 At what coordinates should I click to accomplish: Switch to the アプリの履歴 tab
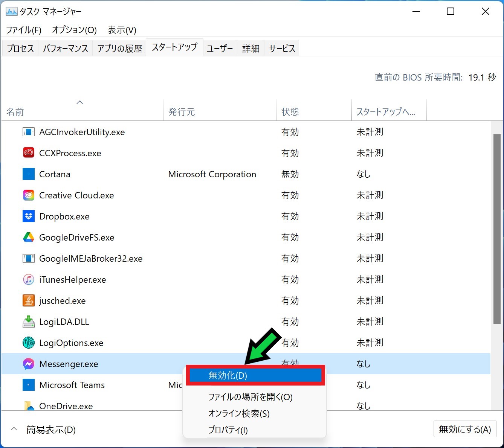coord(120,49)
